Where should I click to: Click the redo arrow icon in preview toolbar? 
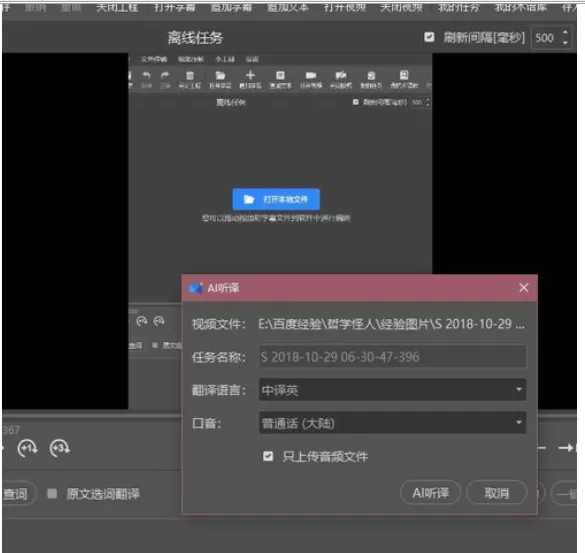(x=165, y=76)
